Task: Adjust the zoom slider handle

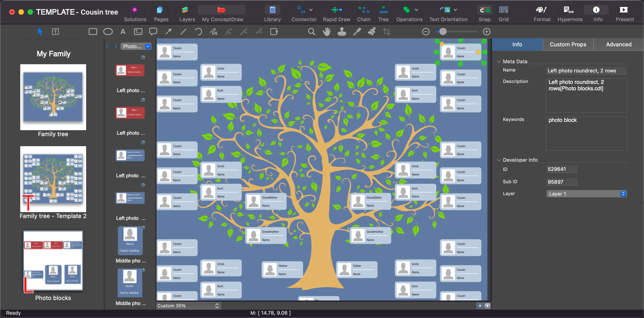Action: pos(442,32)
